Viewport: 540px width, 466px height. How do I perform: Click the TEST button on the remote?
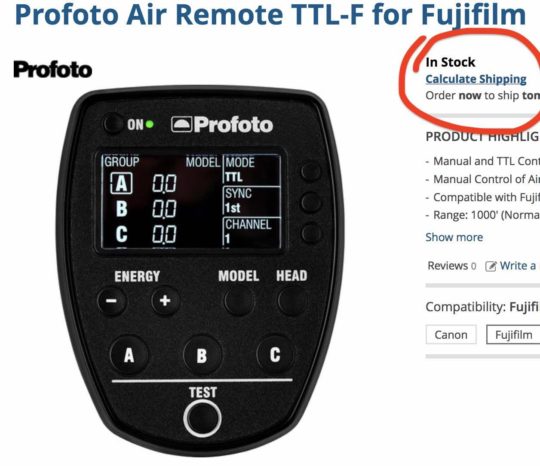[202, 419]
